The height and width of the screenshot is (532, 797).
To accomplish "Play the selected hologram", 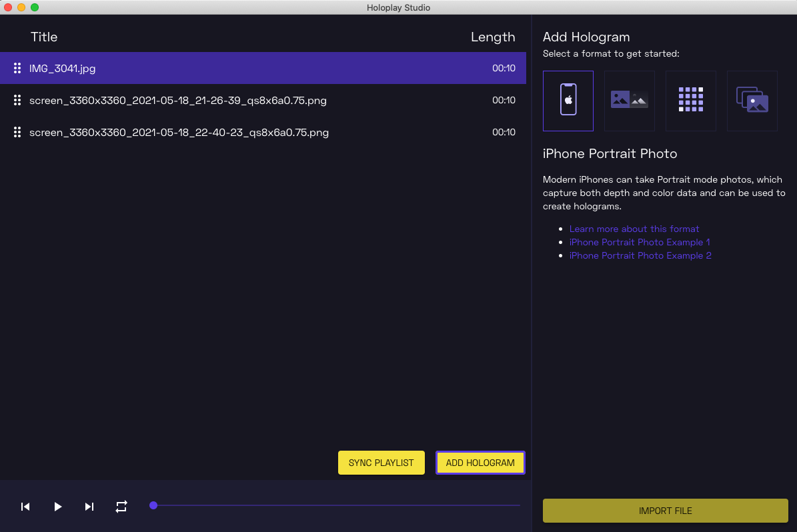I will pyautogui.click(x=57, y=507).
